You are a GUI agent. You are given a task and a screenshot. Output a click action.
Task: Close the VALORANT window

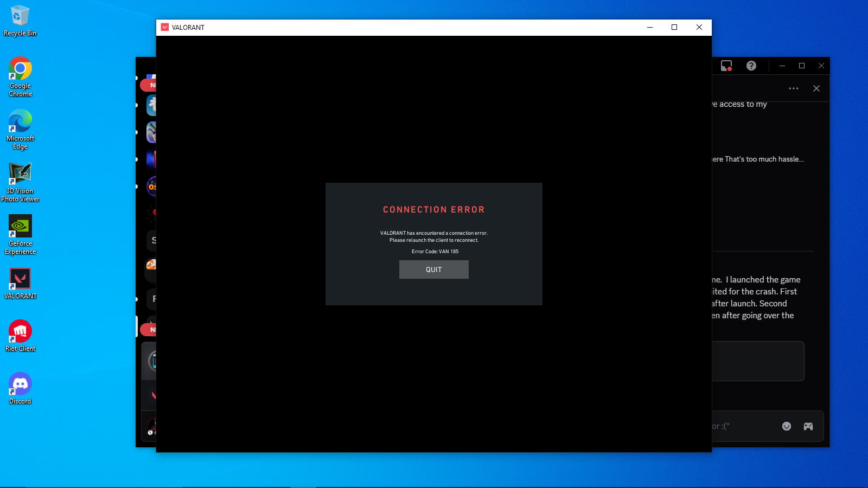click(x=699, y=27)
